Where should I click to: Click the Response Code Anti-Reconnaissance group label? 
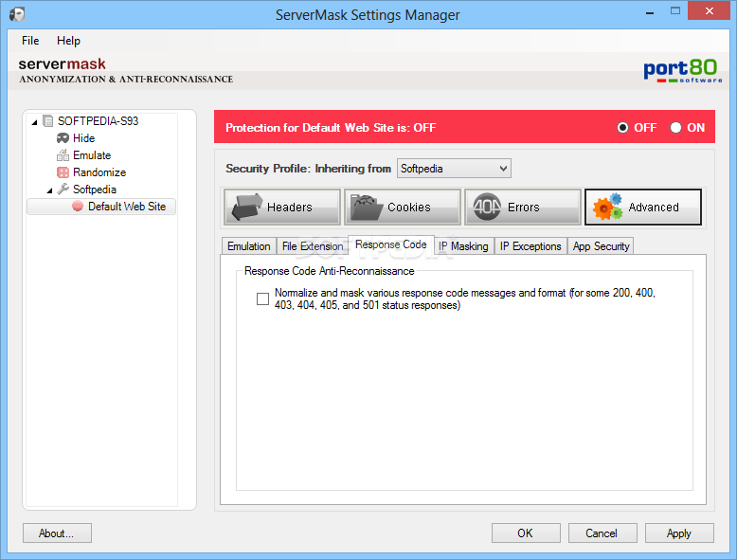coord(329,271)
